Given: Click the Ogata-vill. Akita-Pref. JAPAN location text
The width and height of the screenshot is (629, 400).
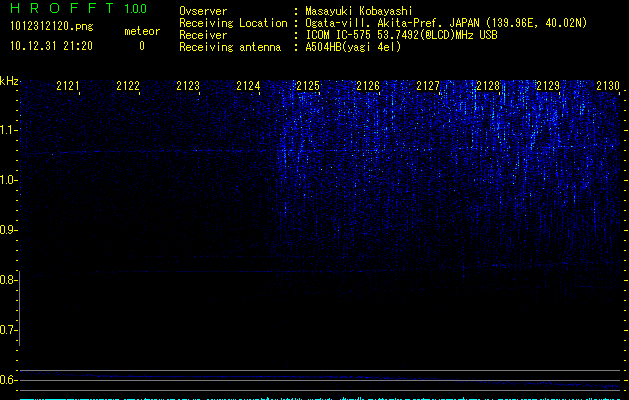Looking at the screenshot, I should pyautogui.click(x=446, y=23).
